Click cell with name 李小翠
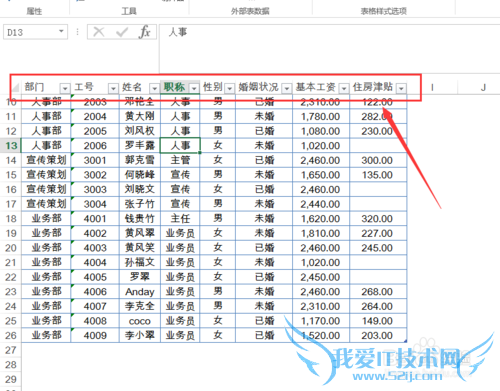 [140, 335]
